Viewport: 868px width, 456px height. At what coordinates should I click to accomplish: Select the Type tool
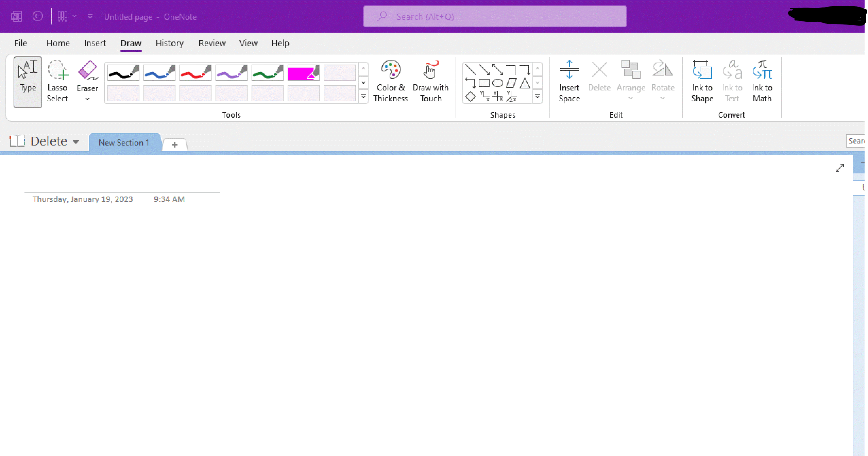pyautogui.click(x=28, y=82)
